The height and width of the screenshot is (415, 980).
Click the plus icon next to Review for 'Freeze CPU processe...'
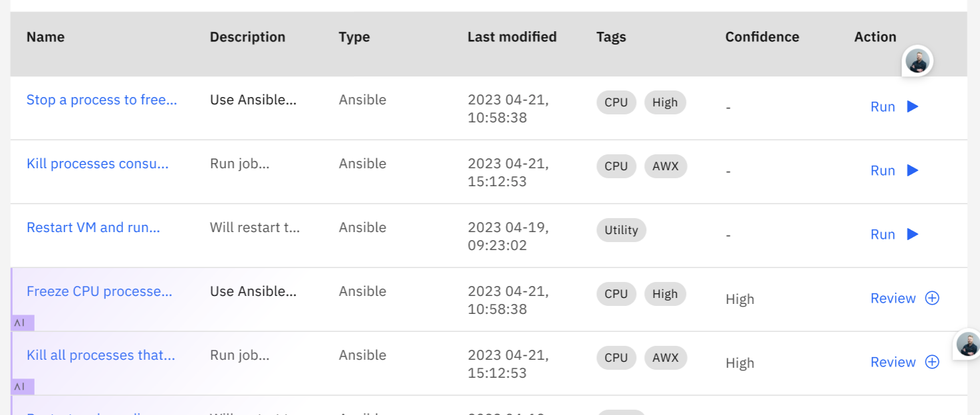[933, 298]
